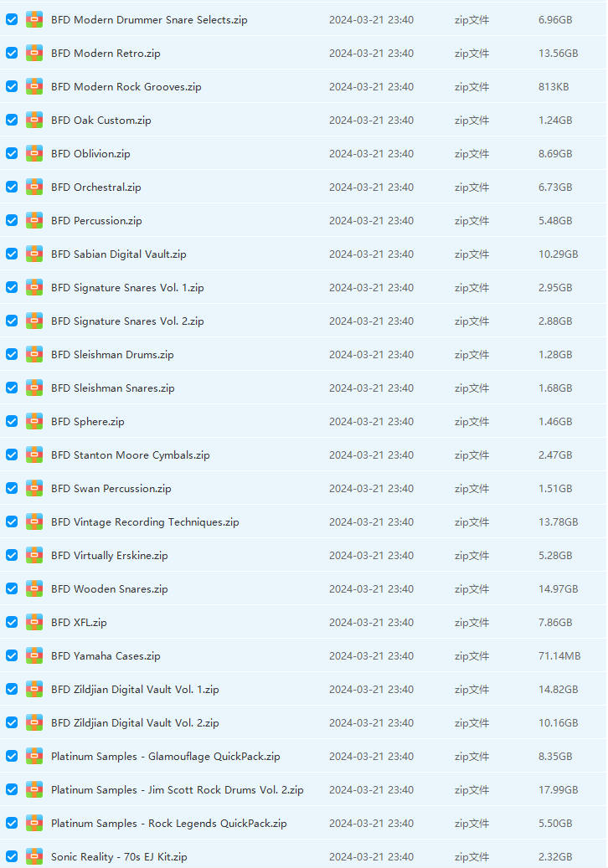This screenshot has height=868, width=608.
Task: Click the zip icon beside BFD Oblivion.zip
Action: tap(34, 153)
